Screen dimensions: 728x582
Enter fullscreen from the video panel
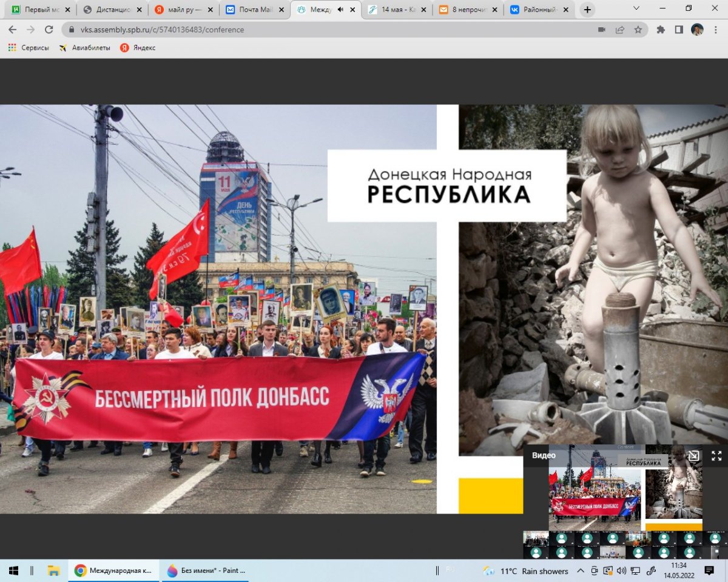[716, 456]
